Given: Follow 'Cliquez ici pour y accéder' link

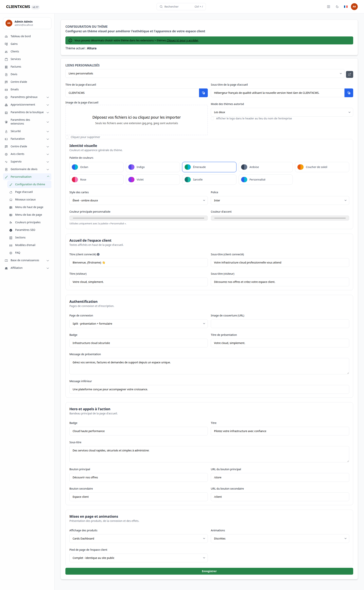Looking at the screenshot, I should [183, 40].
